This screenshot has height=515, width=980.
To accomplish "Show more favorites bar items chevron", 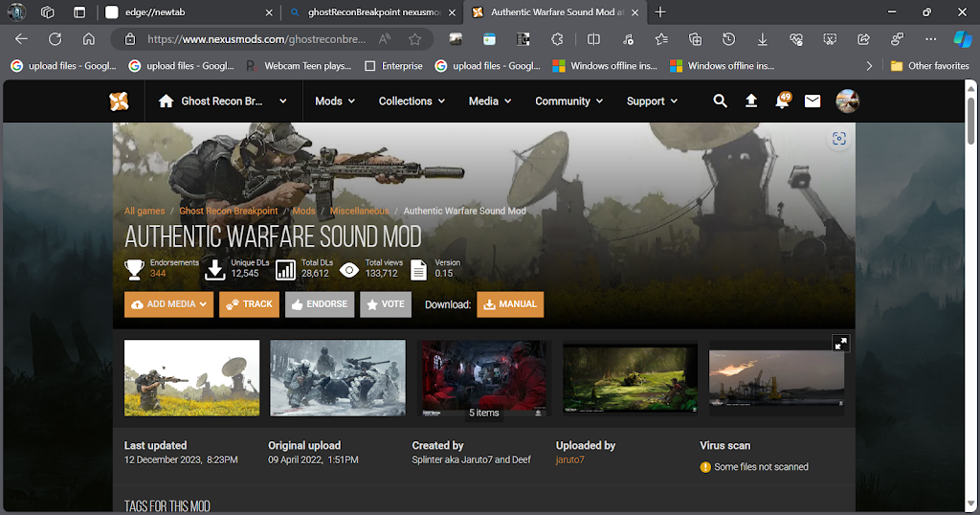I will pos(869,66).
